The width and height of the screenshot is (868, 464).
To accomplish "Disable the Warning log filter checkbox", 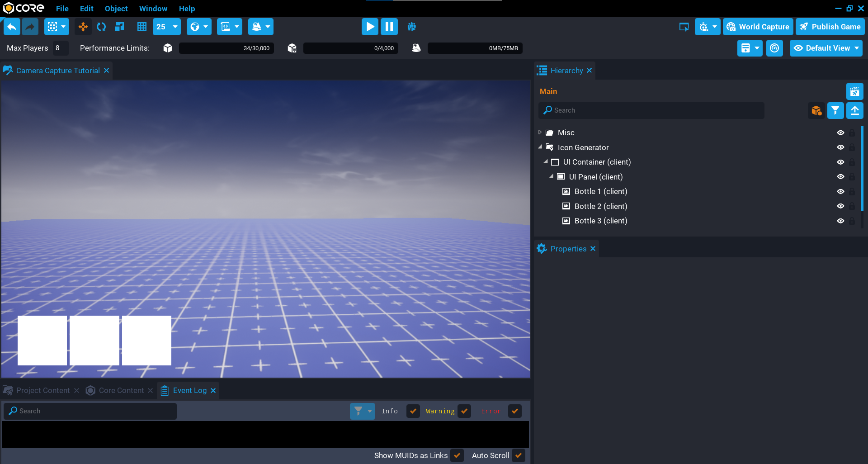I will click(464, 411).
